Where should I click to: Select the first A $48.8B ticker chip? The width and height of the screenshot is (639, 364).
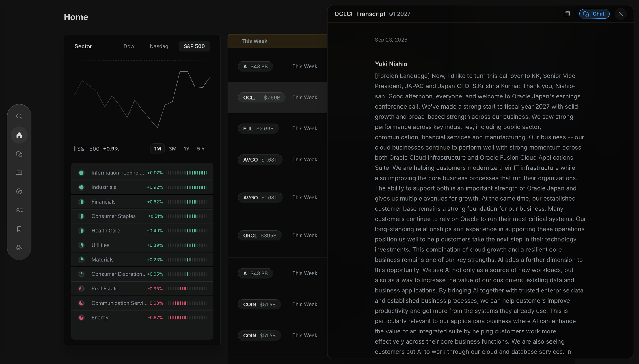click(255, 66)
